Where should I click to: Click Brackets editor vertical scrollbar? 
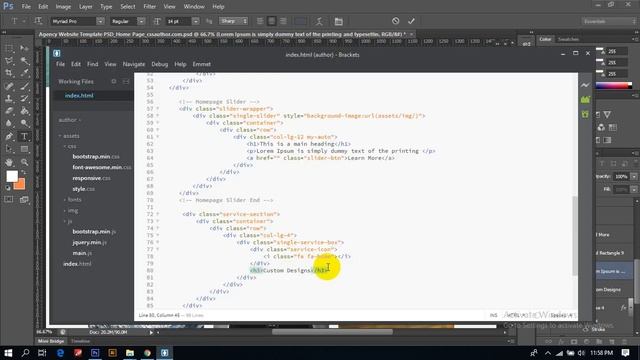[575, 236]
